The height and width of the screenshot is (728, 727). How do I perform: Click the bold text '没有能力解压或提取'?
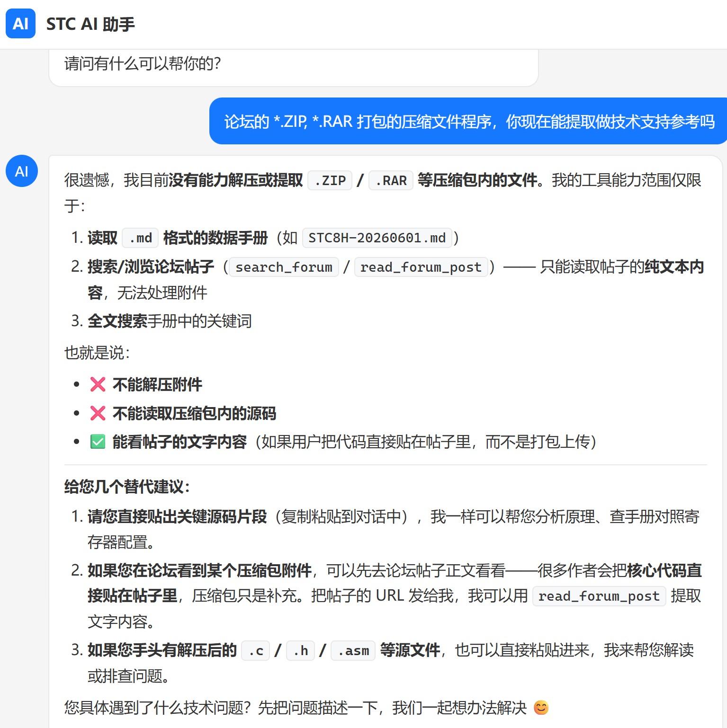click(236, 180)
